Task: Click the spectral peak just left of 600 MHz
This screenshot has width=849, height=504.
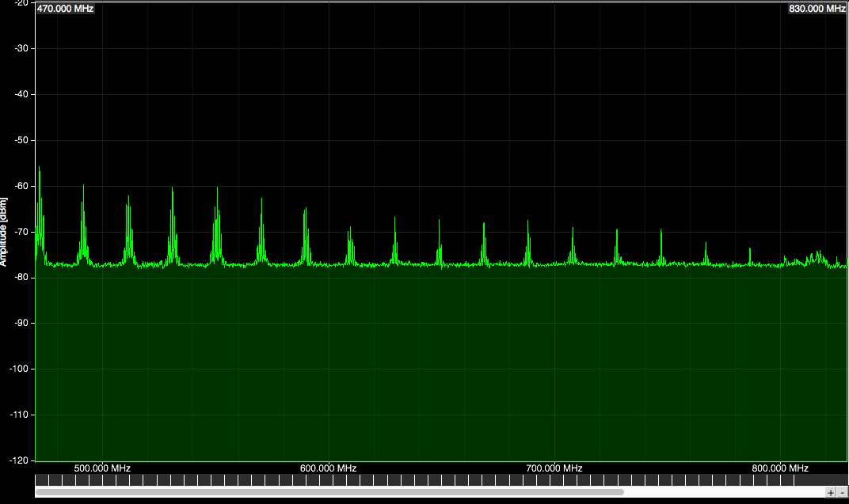Action: (x=306, y=210)
